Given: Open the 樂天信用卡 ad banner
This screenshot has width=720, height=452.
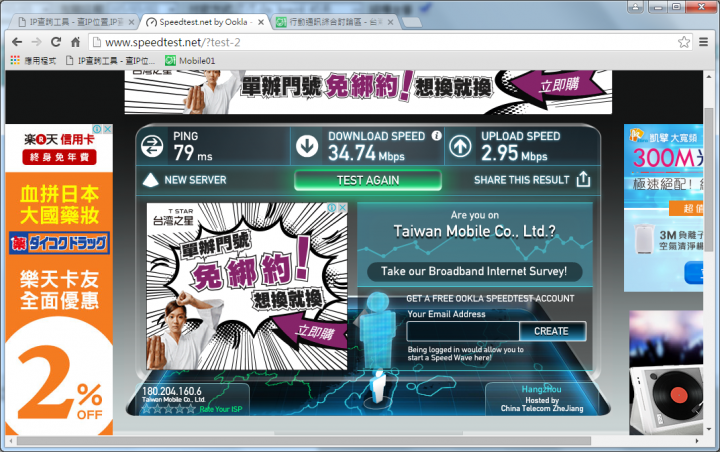Looking at the screenshot, I should (59, 280).
